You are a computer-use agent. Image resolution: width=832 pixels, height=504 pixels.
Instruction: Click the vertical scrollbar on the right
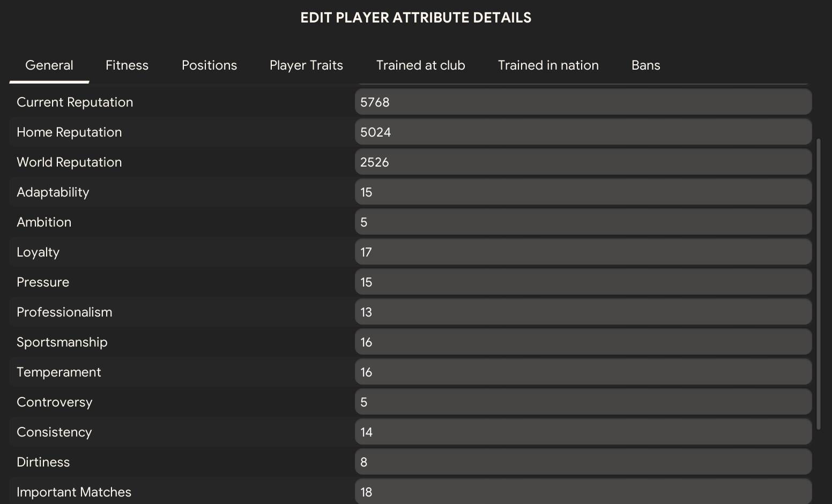tap(818, 284)
